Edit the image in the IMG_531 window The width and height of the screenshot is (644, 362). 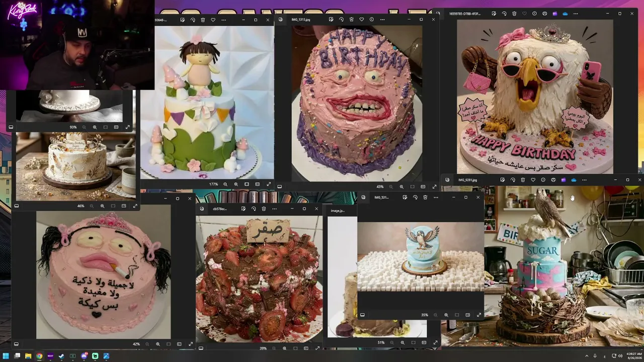coord(405,198)
